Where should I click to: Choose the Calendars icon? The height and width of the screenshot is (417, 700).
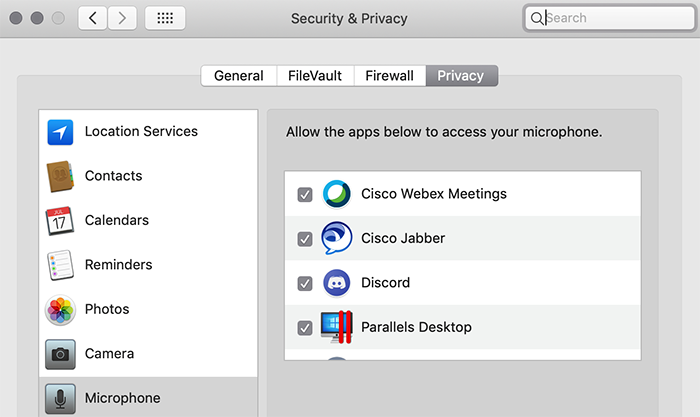pos(60,221)
